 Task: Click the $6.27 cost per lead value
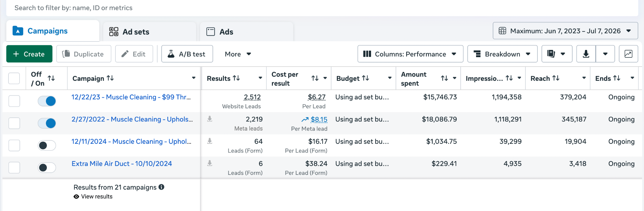tap(317, 97)
